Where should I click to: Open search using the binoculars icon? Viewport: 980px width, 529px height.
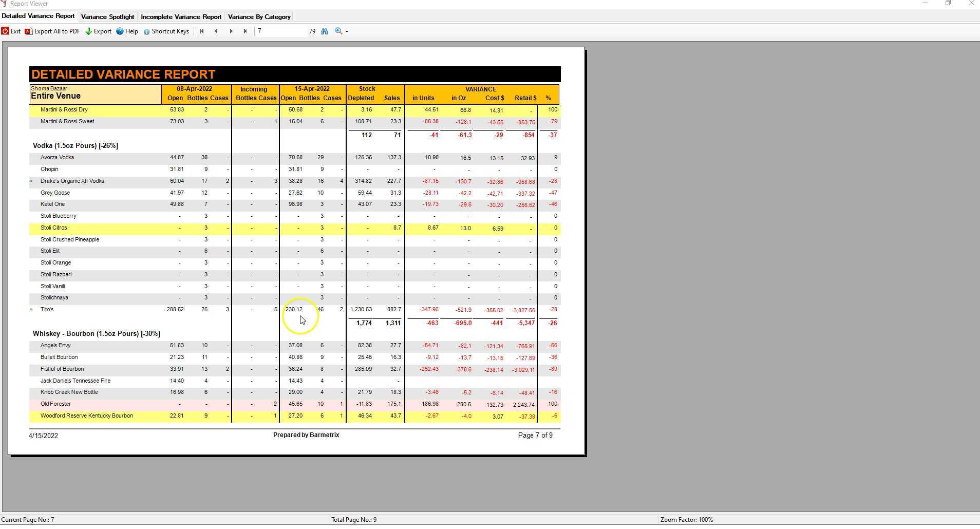[325, 31]
